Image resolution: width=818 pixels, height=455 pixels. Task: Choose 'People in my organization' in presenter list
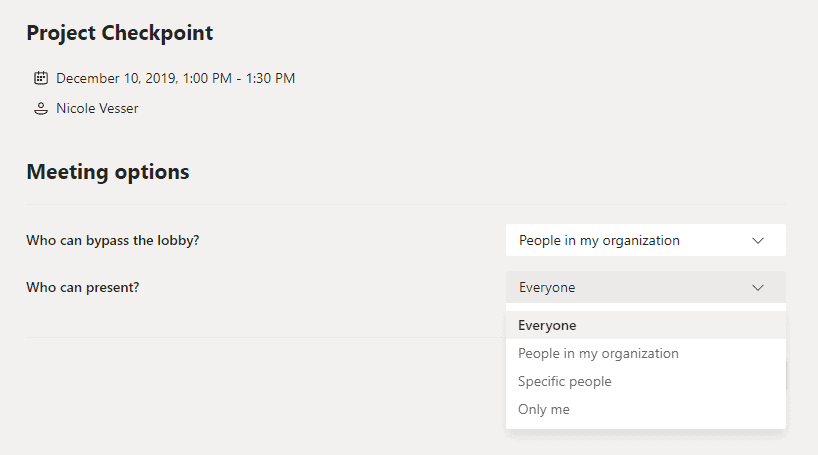[645, 353]
